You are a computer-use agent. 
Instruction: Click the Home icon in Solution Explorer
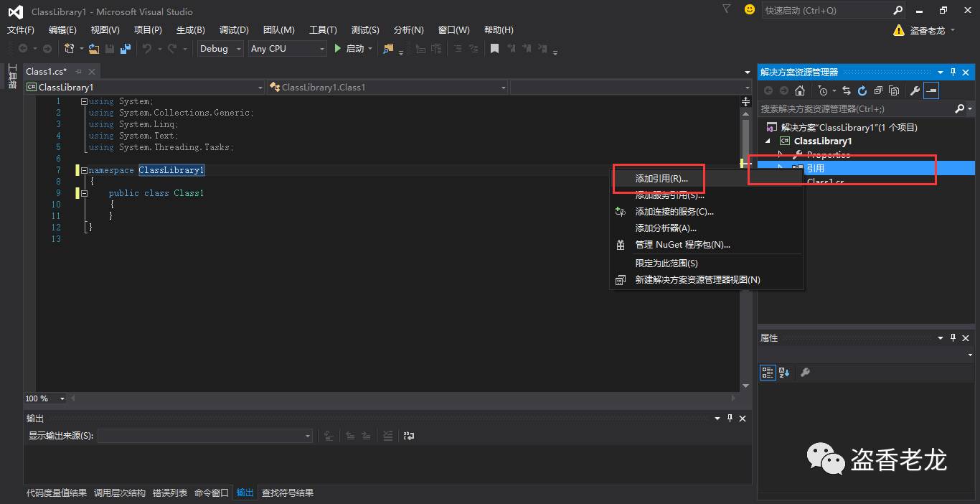point(800,90)
